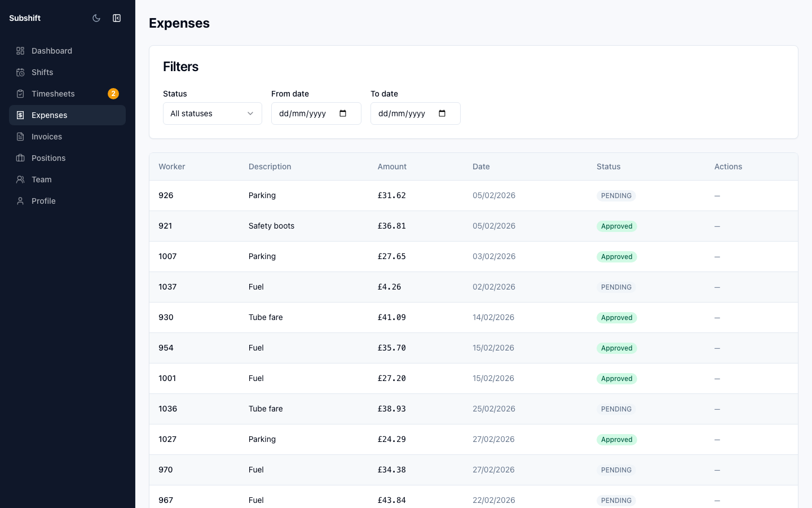Click amount £38.93

click(x=392, y=409)
